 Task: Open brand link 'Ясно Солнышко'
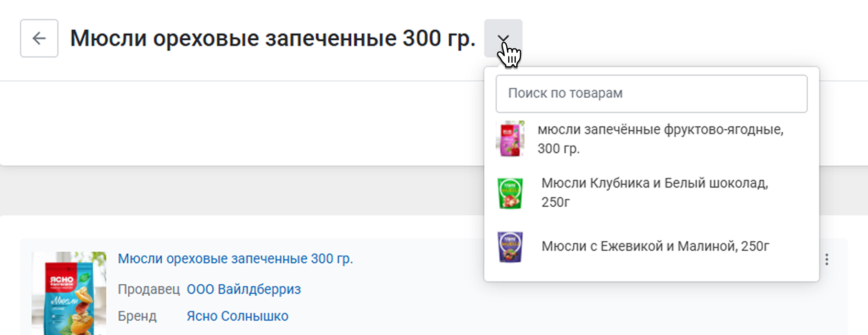point(237,316)
